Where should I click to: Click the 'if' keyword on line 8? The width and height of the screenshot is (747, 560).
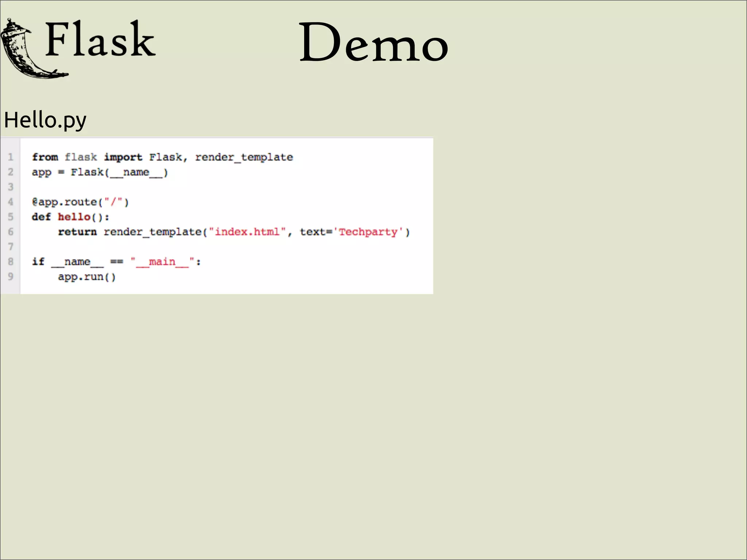tap(38, 261)
